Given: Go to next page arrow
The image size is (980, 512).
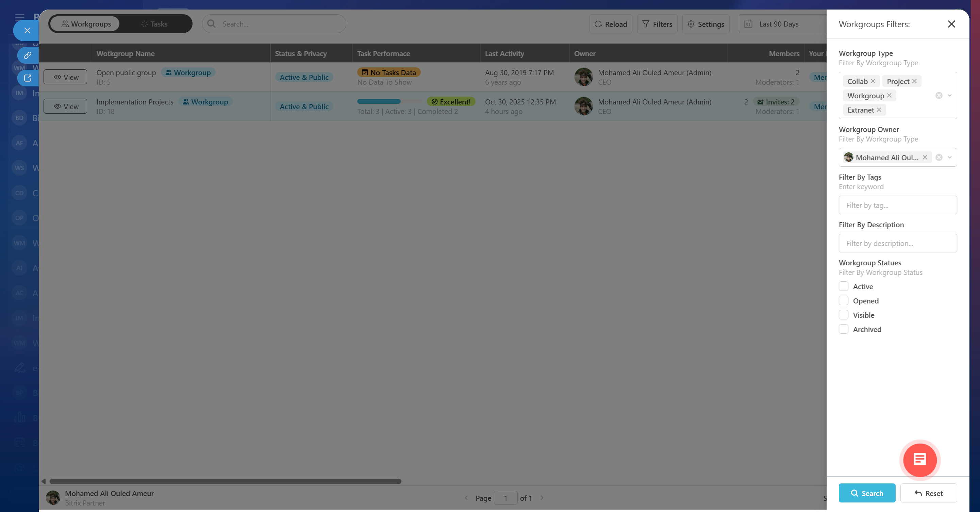Looking at the screenshot, I should click(542, 498).
